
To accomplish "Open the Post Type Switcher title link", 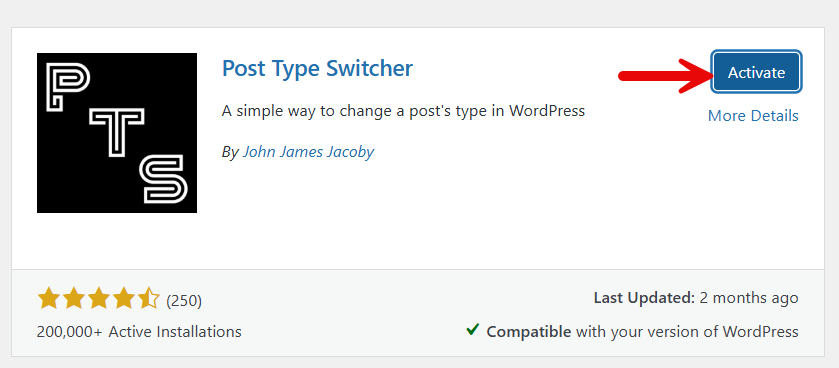I will pyautogui.click(x=317, y=68).
